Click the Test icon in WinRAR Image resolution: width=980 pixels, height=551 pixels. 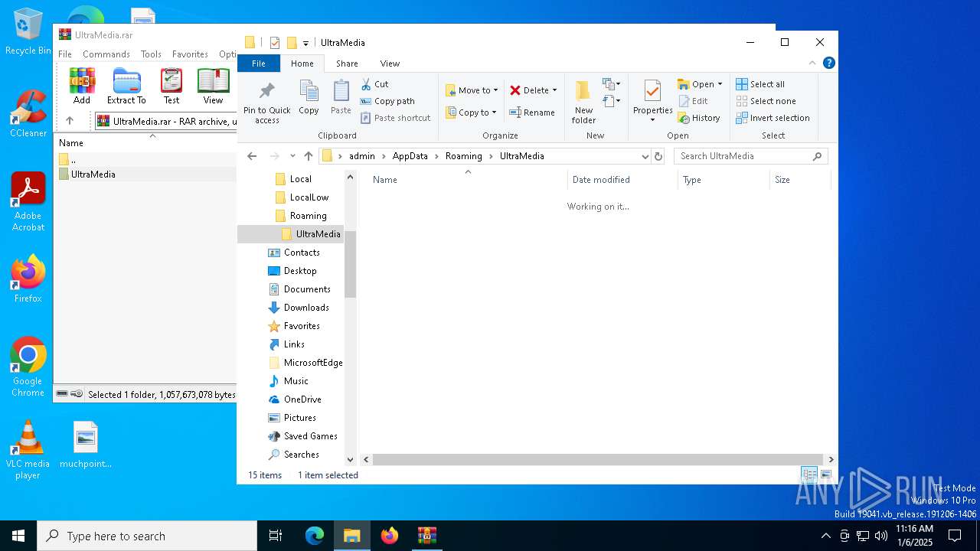point(171,86)
